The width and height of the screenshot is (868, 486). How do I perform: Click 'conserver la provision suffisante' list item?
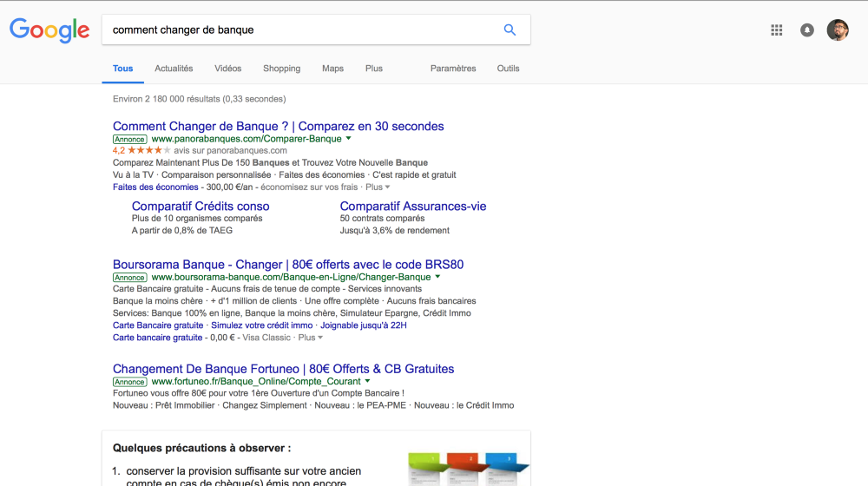pyautogui.click(x=244, y=476)
